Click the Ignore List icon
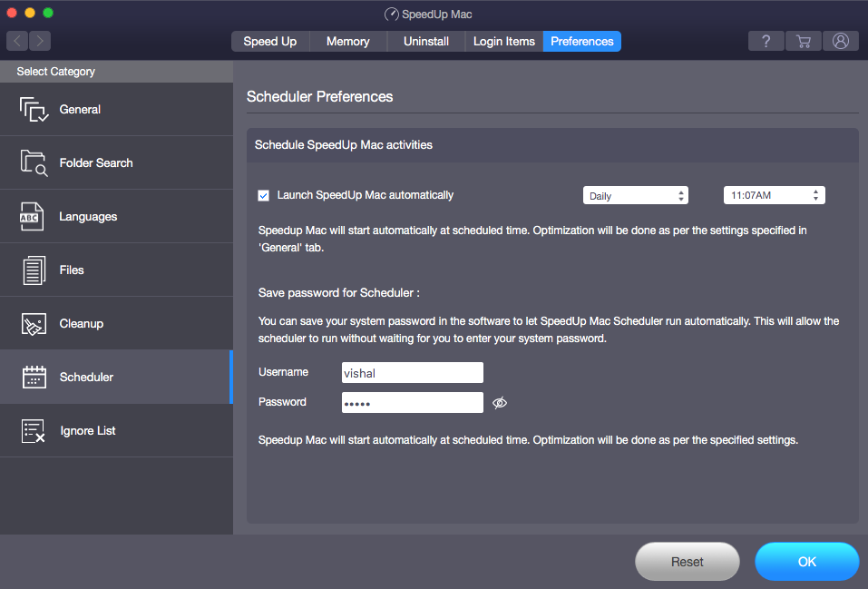The width and height of the screenshot is (868, 589). pos(34,430)
